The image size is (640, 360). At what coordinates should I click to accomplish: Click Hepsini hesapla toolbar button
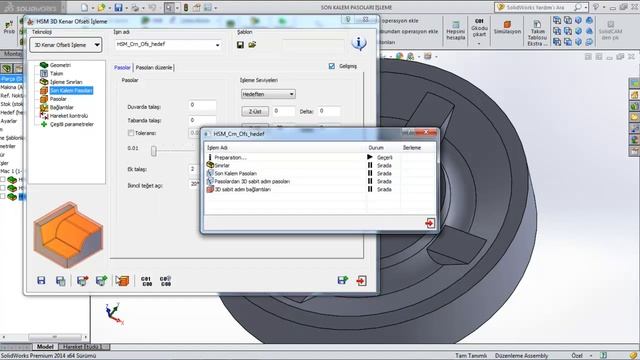pos(456,31)
